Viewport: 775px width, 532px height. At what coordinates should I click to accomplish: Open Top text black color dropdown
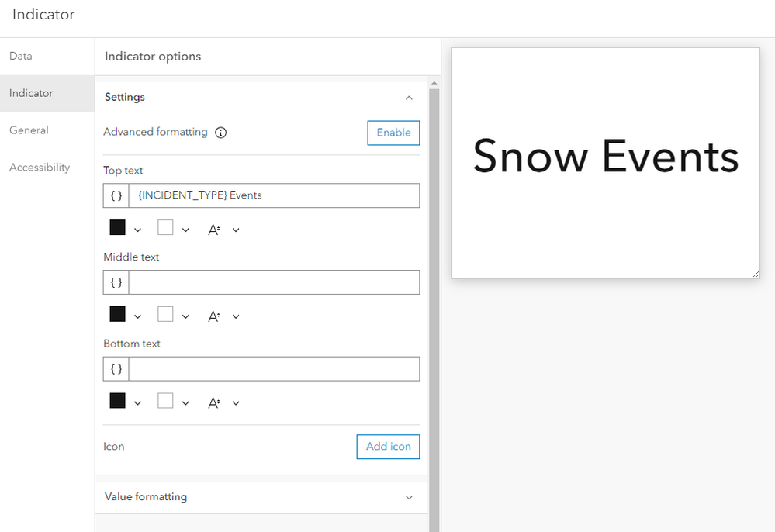[x=126, y=230]
